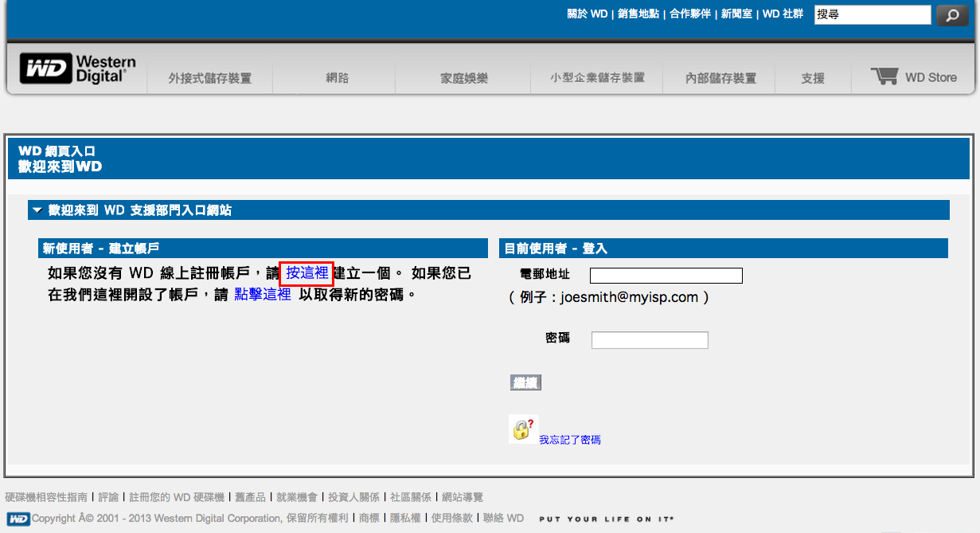Click the small WD logo in footer
This screenshot has height=533, width=980.
(x=18, y=519)
